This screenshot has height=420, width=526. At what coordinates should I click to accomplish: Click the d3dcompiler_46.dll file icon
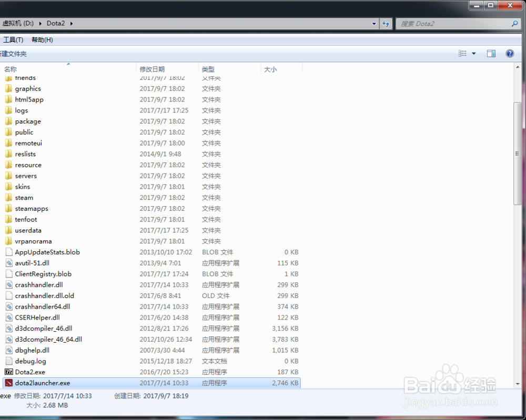point(9,328)
